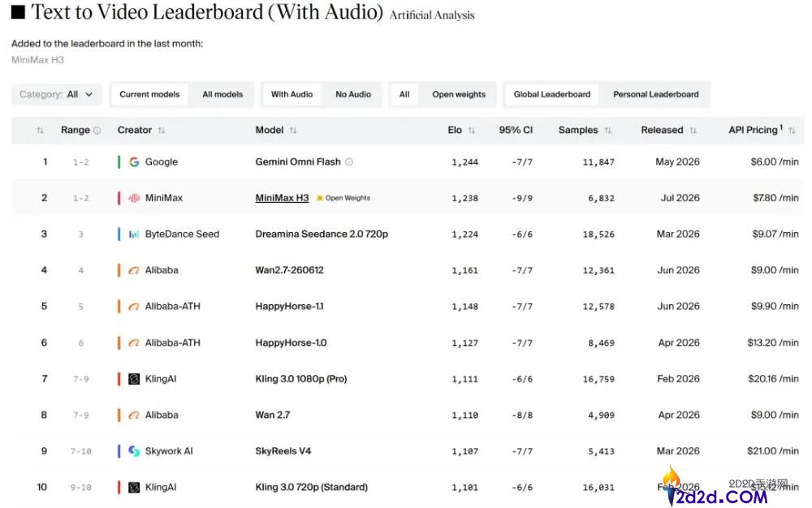
Task: Click Dreamina Seedance 2.0 720p model name
Action: point(322,235)
